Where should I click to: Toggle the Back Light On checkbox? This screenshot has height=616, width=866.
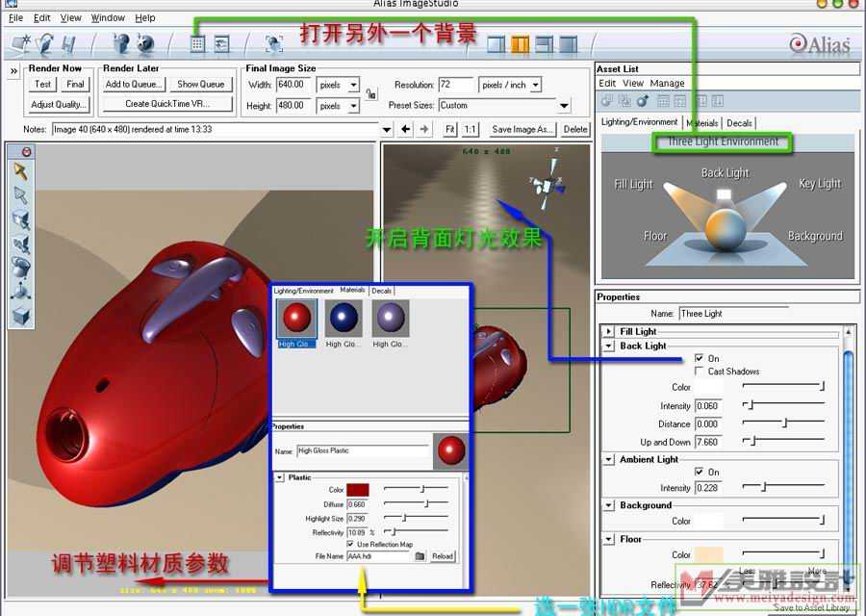coord(699,358)
